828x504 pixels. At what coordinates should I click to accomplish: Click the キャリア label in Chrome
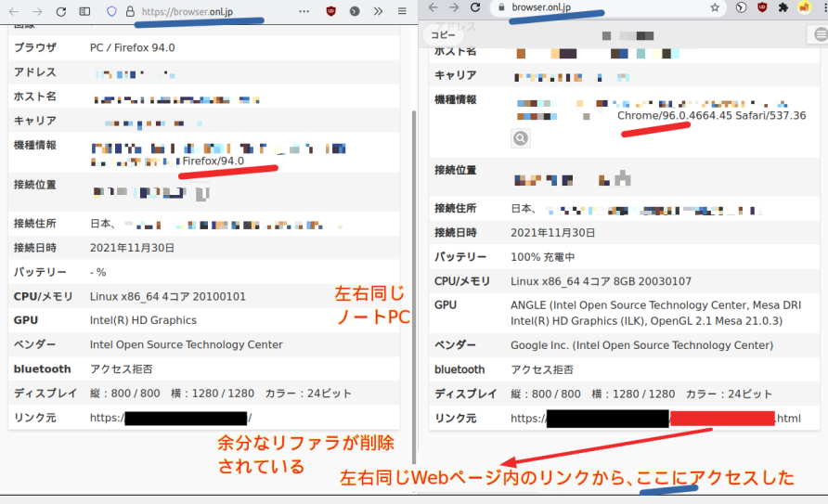(455, 75)
